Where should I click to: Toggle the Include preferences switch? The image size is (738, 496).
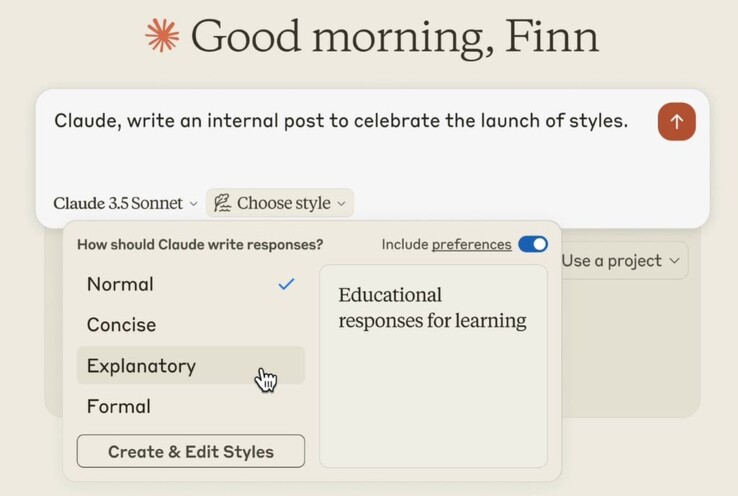(533, 244)
